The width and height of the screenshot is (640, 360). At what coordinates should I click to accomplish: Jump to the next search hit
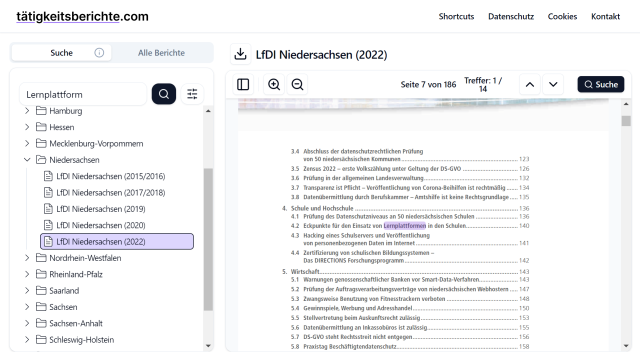(x=553, y=84)
